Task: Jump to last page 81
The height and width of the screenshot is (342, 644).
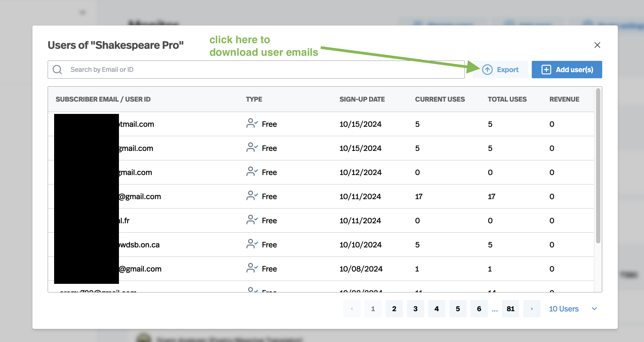Action: pyautogui.click(x=511, y=309)
